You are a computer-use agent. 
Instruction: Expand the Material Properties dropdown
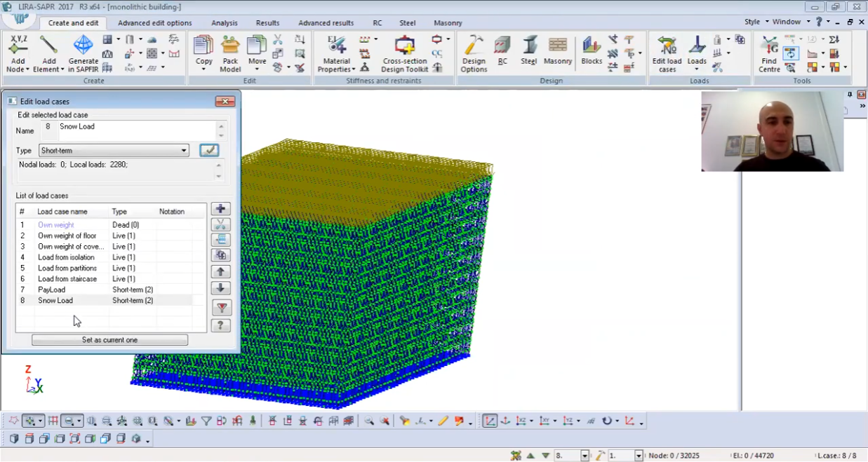pos(338,69)
